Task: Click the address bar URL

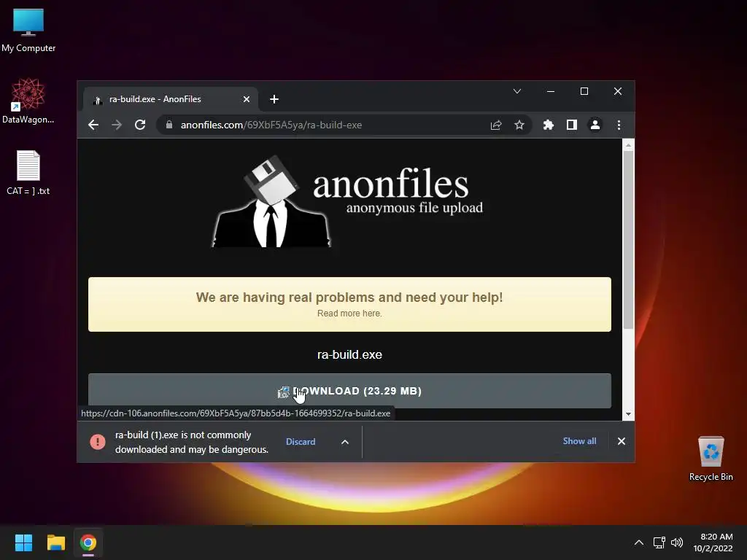Action: 271,125
